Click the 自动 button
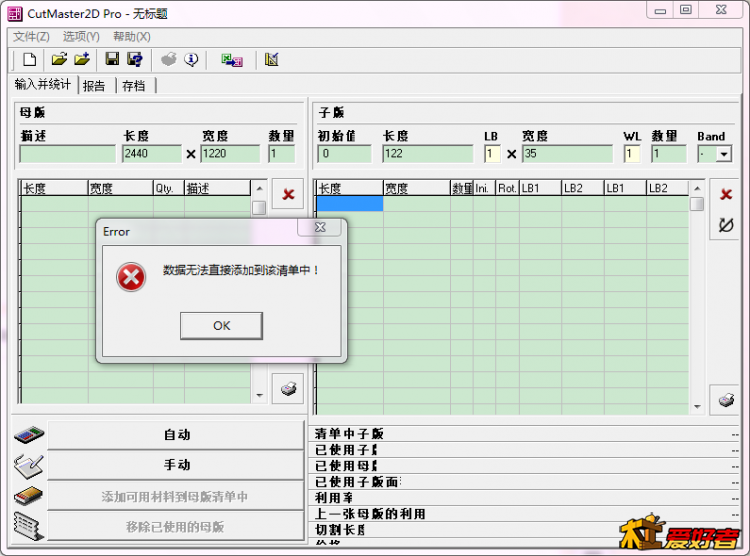The width and height of the screenshot is (750, 556). [176, 434]
